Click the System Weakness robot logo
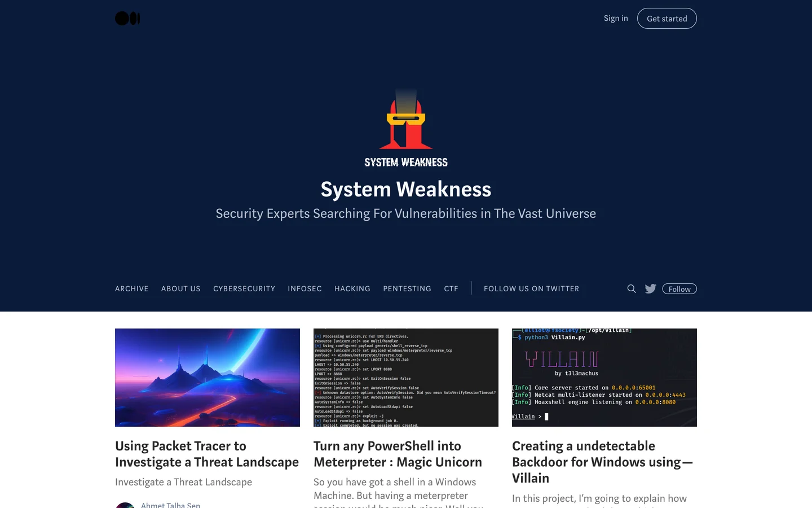The image size is (812, 508). [406, 129]
